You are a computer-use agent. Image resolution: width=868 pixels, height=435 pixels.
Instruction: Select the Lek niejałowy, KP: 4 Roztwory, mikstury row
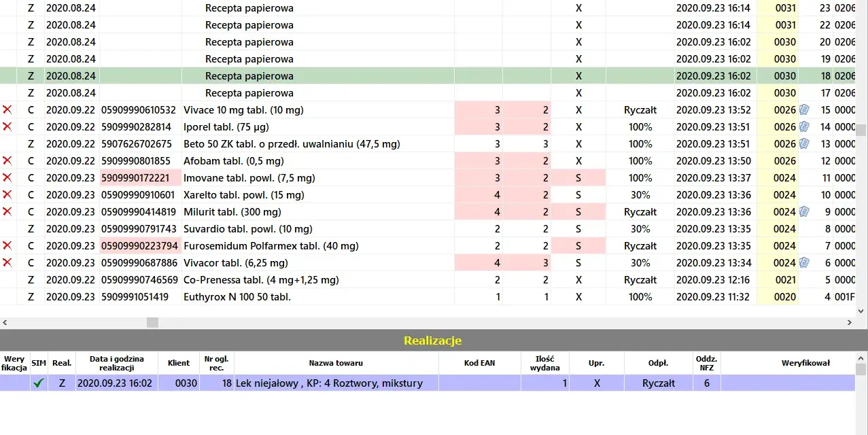427,383
